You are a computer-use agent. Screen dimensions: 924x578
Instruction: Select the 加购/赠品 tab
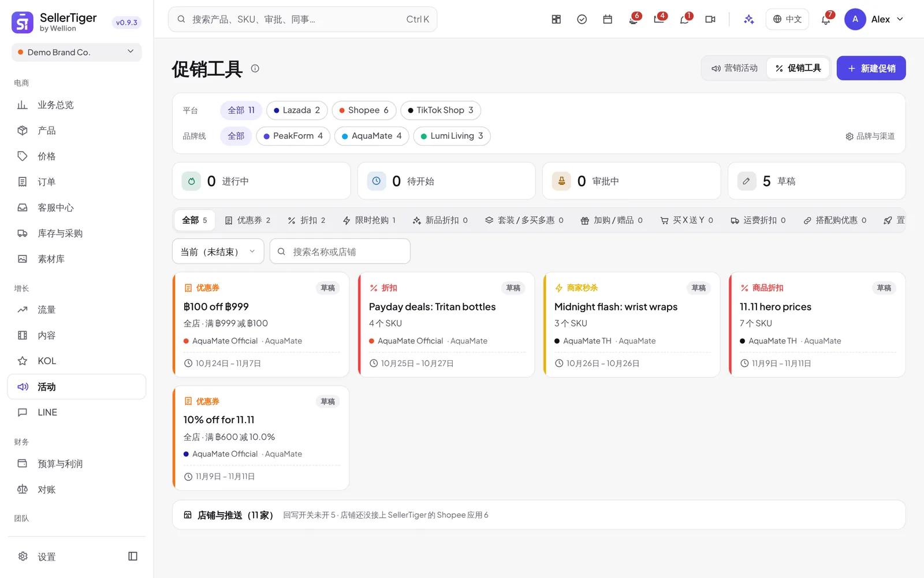[x=612, y=220]
